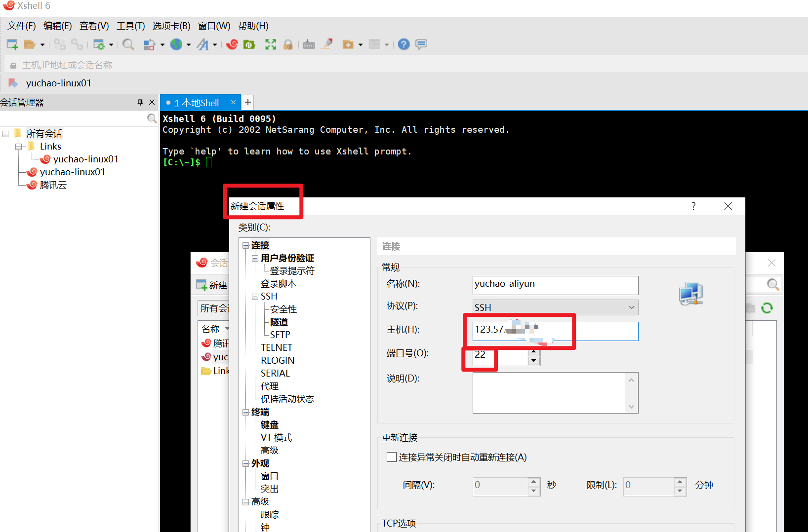Collapse the 终端 category tree node
The width and height of the screenshot is (808, 532).
[x=245, y=412]
